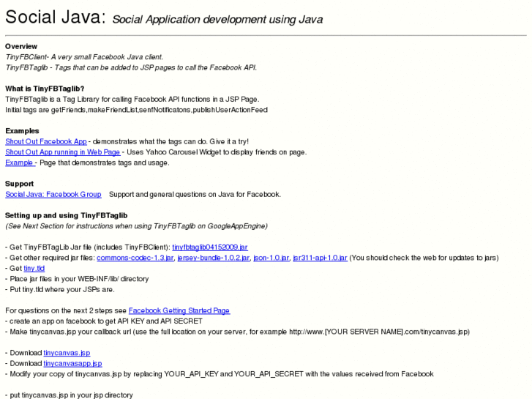
Task: Click the Examples heading
Action: point(22,131)
